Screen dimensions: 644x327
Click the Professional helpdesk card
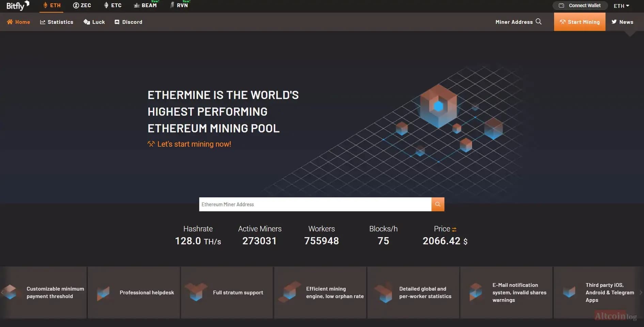(x=134, y=292)
